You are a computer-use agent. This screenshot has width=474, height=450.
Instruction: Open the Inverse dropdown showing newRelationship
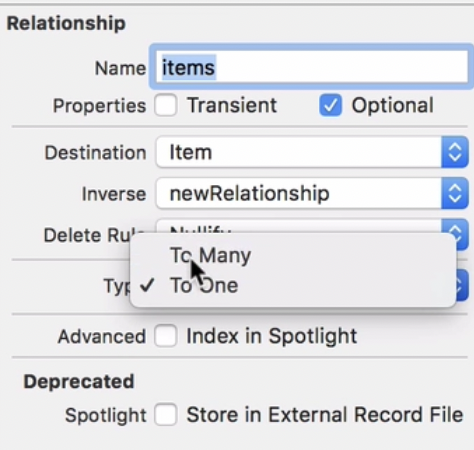312,193
